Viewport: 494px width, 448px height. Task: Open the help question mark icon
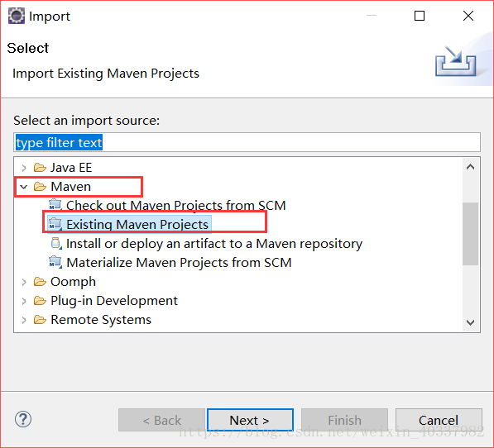tap(23, 419)
